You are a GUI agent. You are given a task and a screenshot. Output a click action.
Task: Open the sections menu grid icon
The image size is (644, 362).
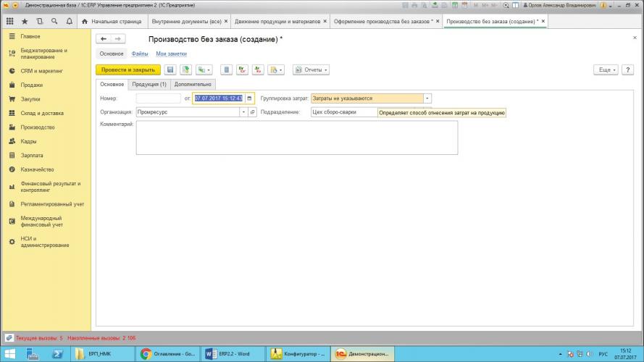(10, 21)
